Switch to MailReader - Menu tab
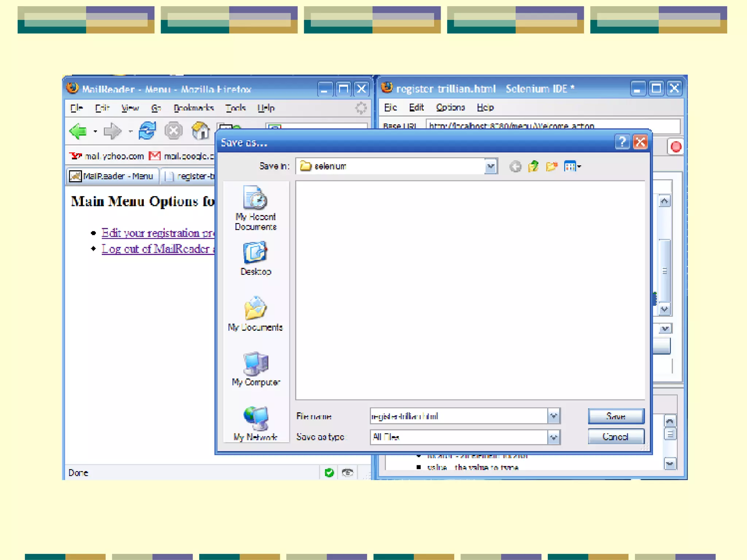The height and width of the screenshot is (560, 747). click(113, 176)
